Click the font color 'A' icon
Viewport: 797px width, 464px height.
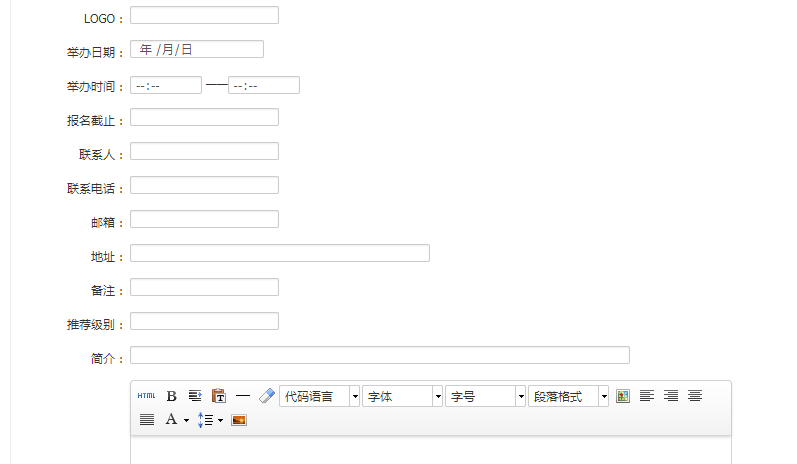[x=171, y=420]
